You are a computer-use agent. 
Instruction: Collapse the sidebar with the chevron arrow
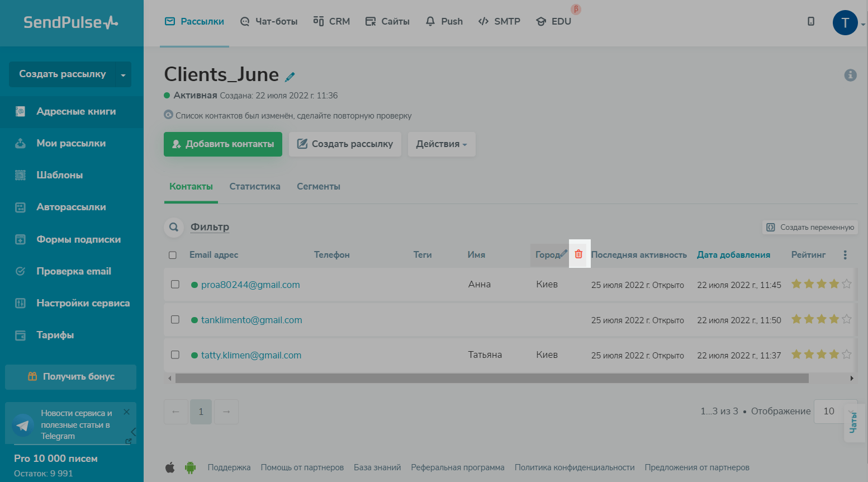[x=133, y=432]
